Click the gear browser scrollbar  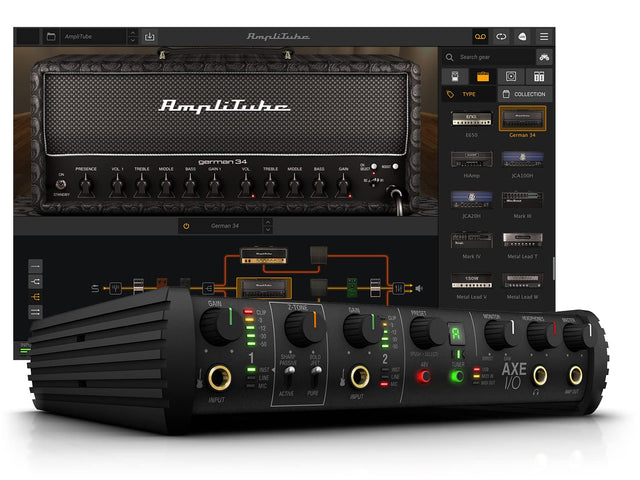pyautogui.click(x=553, y=269)
